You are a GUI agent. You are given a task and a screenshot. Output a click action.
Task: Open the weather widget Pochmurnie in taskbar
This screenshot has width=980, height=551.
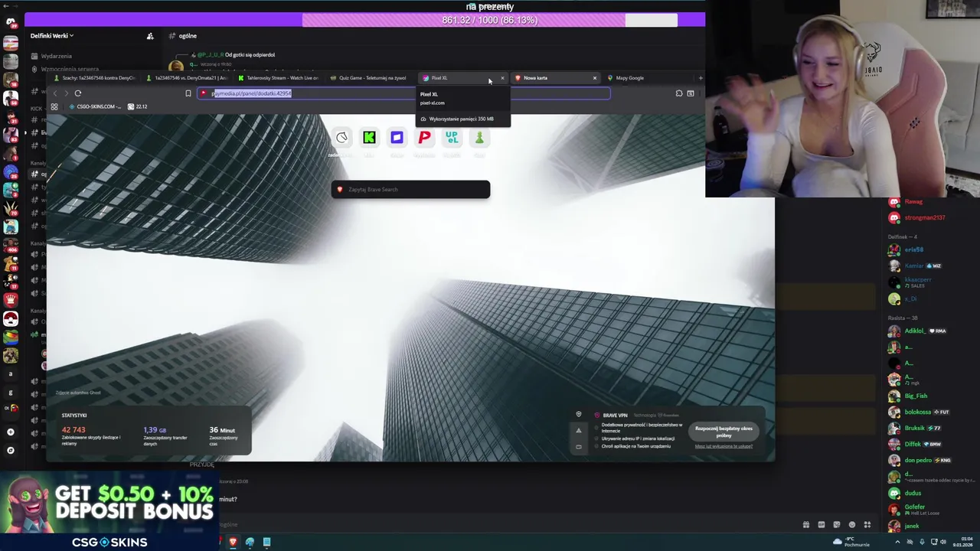tap(851, 542)
